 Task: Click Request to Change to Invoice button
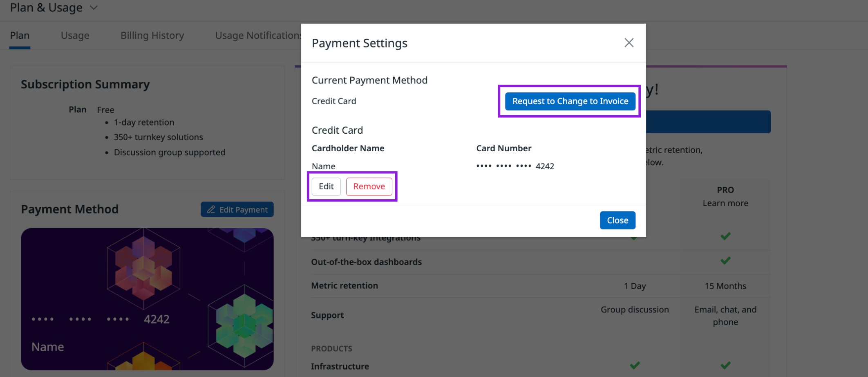tap(570, 101)
